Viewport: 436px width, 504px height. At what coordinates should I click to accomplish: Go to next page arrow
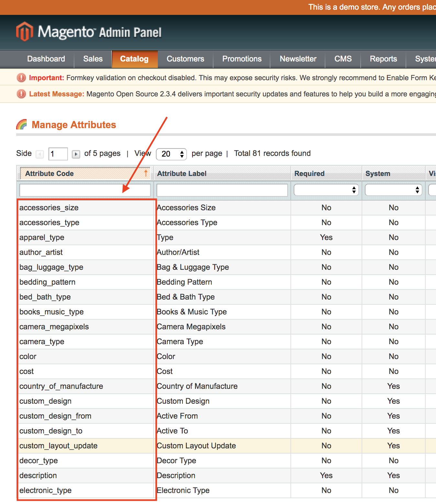[76, 154]
